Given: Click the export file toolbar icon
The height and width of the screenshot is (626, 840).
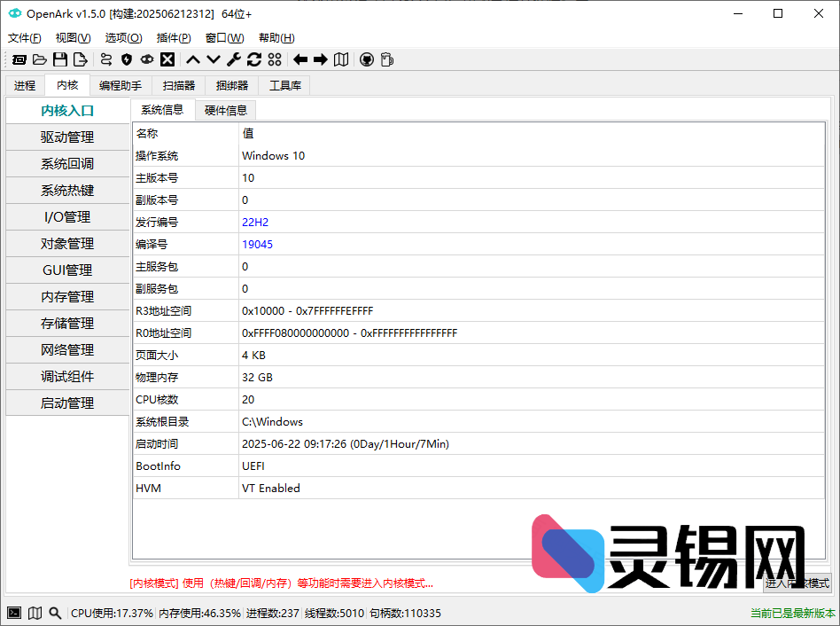Looking at the screenshot, I should (80, 59).
